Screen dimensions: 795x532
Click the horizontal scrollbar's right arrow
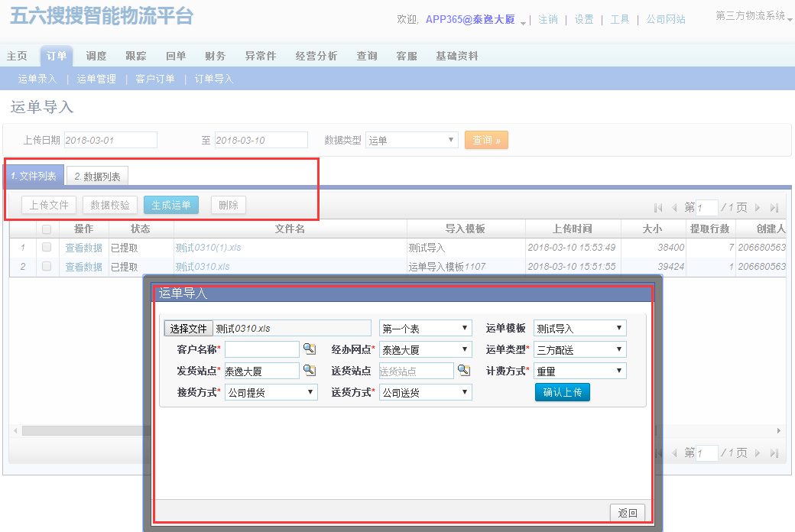(x=779, y=431)
